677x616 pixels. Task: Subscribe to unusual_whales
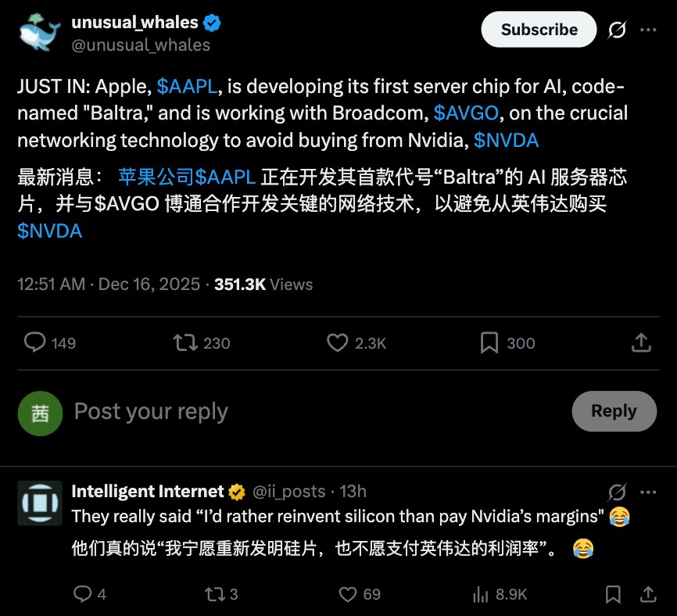tap(539, 30)
